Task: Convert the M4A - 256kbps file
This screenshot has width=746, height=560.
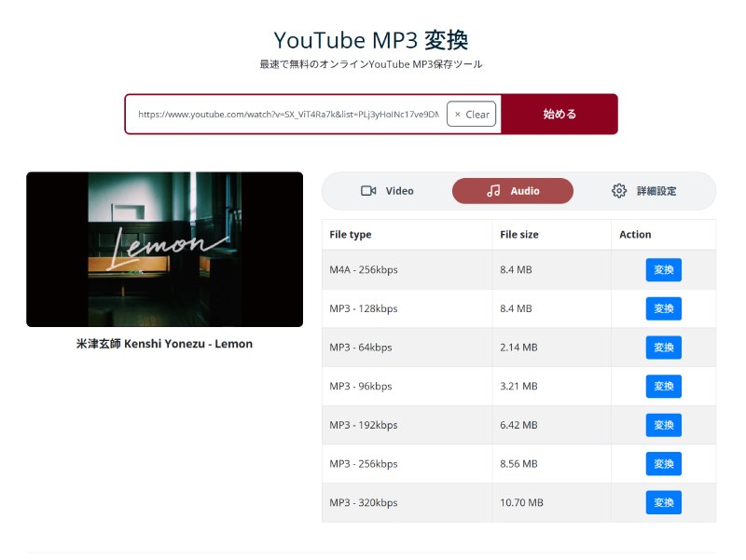Action: click(663, 269)
